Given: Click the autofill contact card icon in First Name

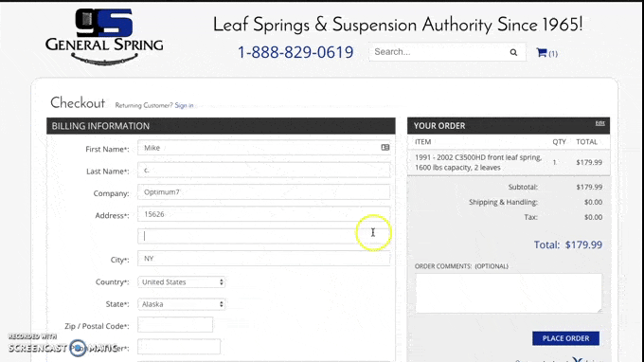Looking at the screenshot, I should point(385,147).
